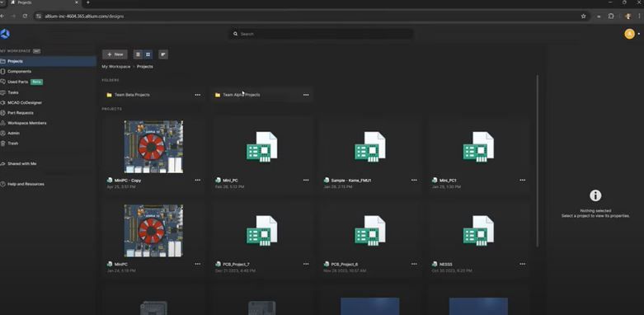Click the Projects list scrollbar

tap(537, 161)
